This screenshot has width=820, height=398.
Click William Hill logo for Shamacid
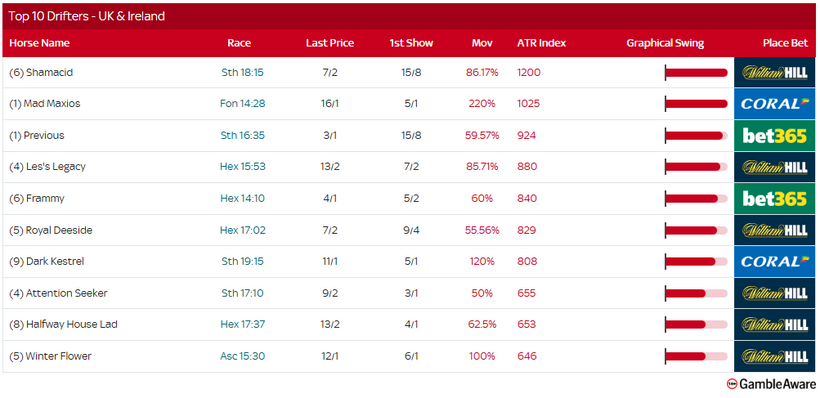tap(775, 73)
